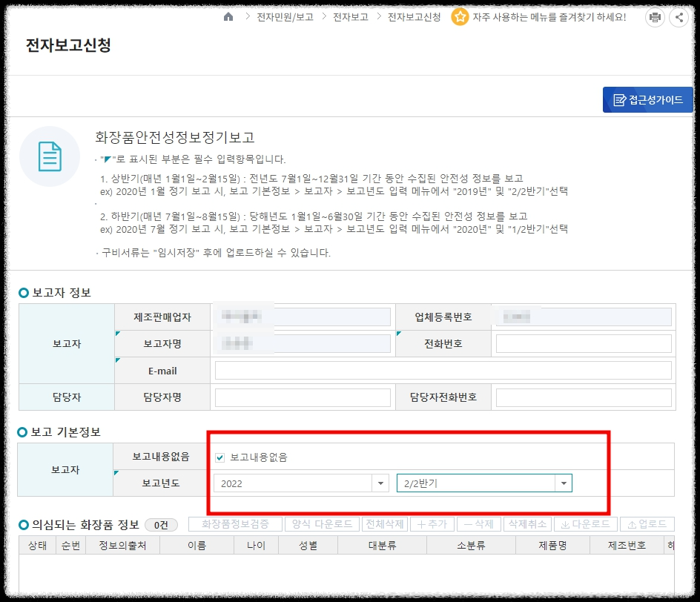Viewport: 700px width, 602px height.
Task: Click the document icon beside 화장품안전성정보정기보고
Action: point(49,156)
